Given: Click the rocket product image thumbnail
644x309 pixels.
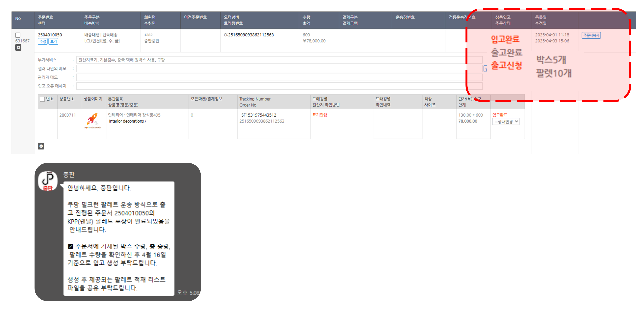Looking at the screenshot, I should (x=92, y=121).
